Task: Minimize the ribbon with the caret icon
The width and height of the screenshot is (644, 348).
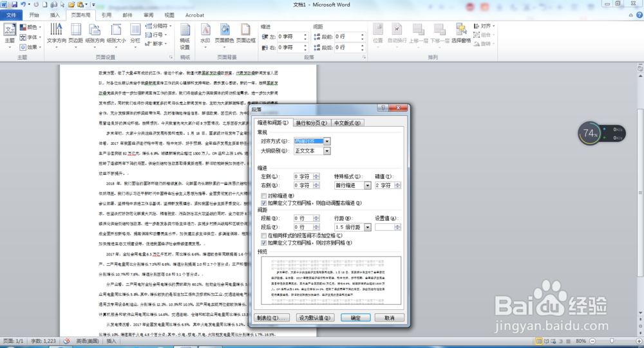Action: coord(631,15)
